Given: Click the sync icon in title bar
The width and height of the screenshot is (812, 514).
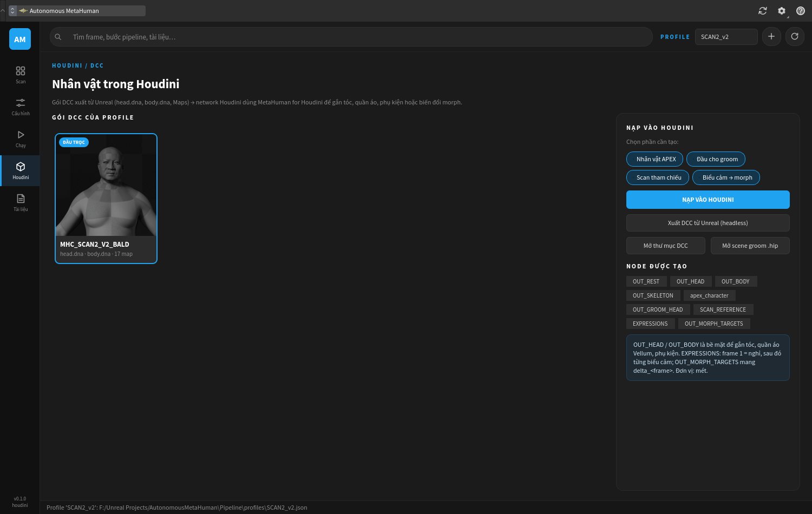Looking at the screenshot, I should pos(763,11).
